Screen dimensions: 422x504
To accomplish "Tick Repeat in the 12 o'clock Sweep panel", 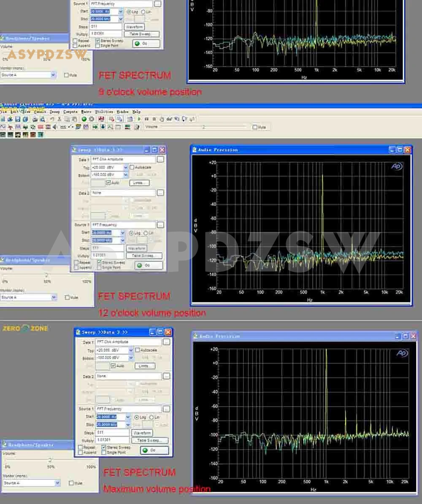I will 76,262.
